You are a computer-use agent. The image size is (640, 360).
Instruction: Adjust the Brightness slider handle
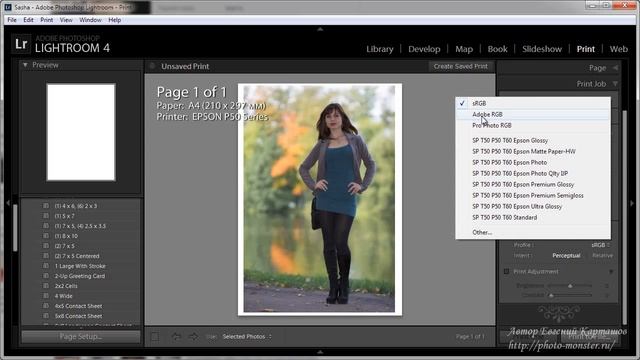(570, 286)
